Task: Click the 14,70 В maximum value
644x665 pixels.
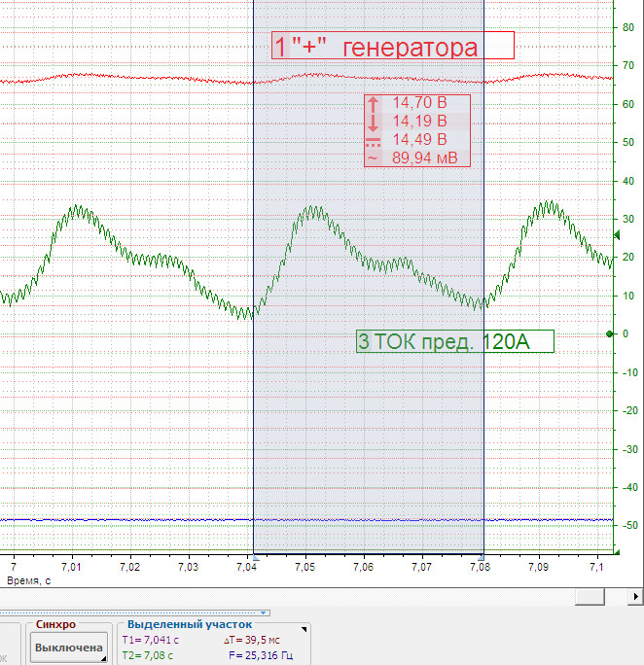Action: tap(419, 103)
